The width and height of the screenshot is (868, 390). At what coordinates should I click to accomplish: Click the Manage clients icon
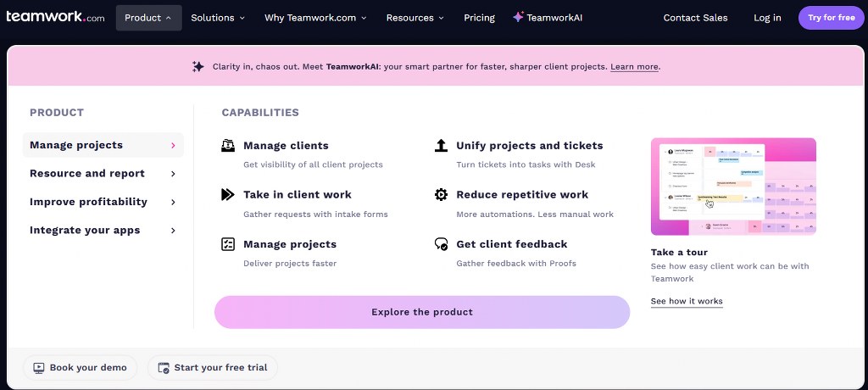coord(227,145)
